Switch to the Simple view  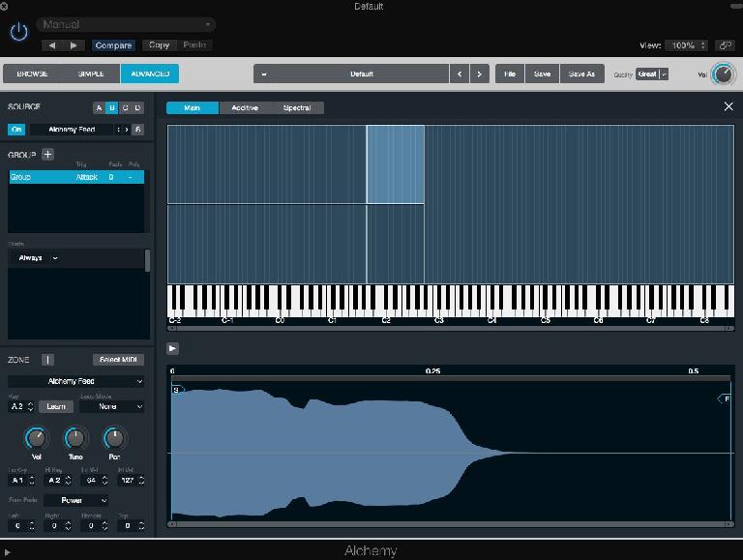pyautogui.click(x=91, y=74)
